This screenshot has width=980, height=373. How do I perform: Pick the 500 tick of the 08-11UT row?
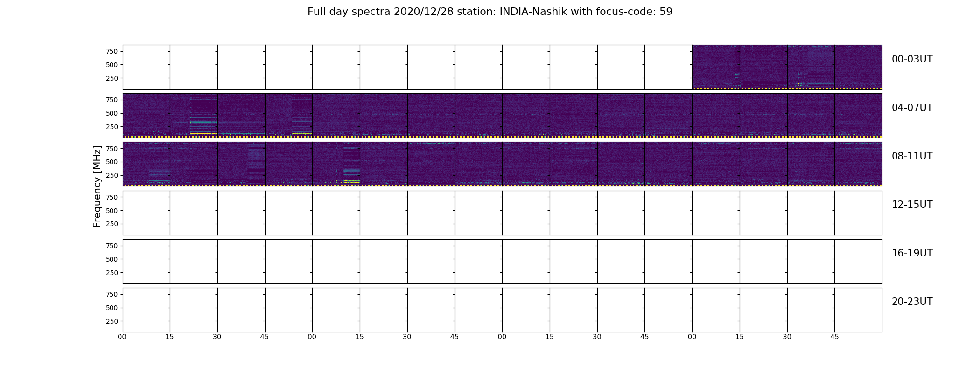pos(112,162)
